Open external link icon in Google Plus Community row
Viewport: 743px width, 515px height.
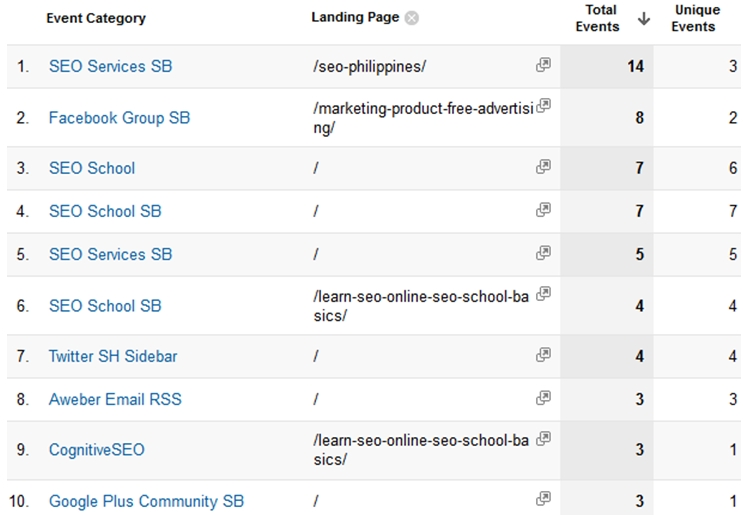pos(543,499)
